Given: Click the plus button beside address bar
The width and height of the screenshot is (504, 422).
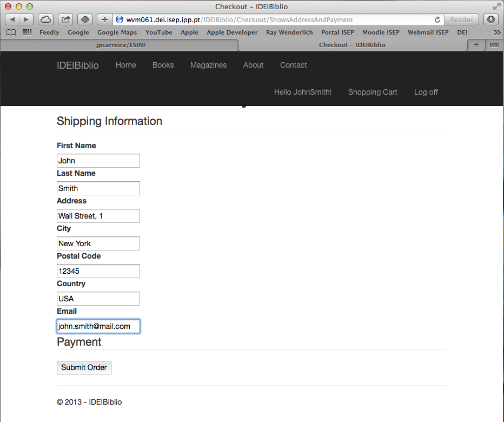Looking at the screenshot, I should pyautogui.click(x=105, y=19).
